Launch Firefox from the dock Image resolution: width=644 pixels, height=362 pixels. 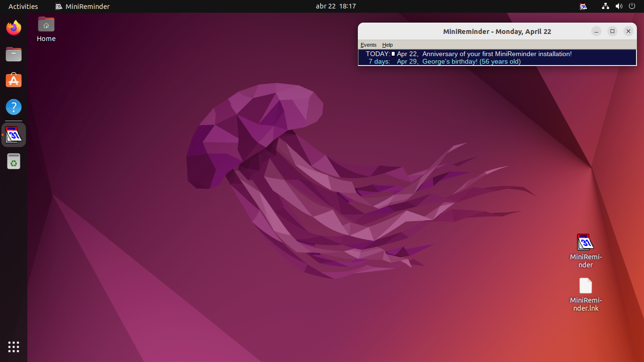(x=14, y=28)
